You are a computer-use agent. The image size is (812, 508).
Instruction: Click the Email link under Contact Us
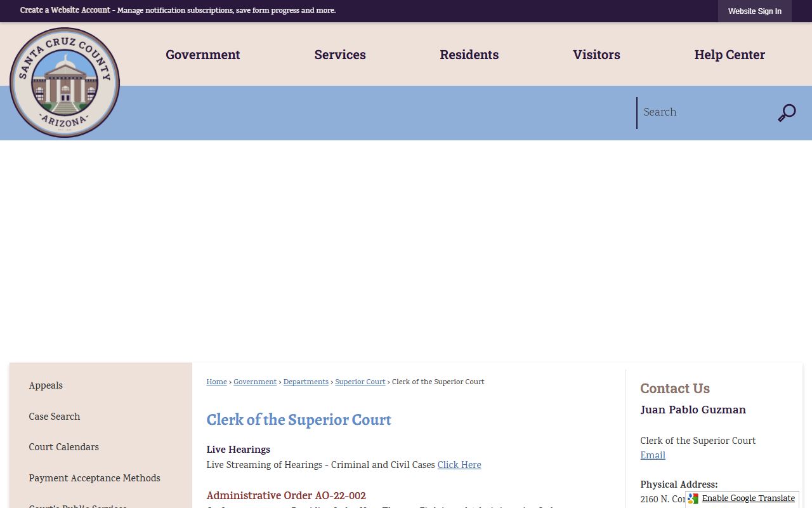(x=653, y=455)
